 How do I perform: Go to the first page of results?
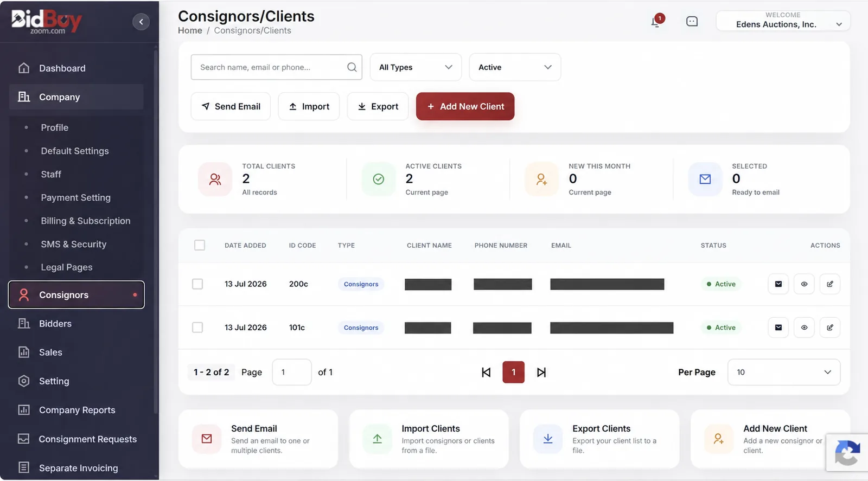(486, 372)
